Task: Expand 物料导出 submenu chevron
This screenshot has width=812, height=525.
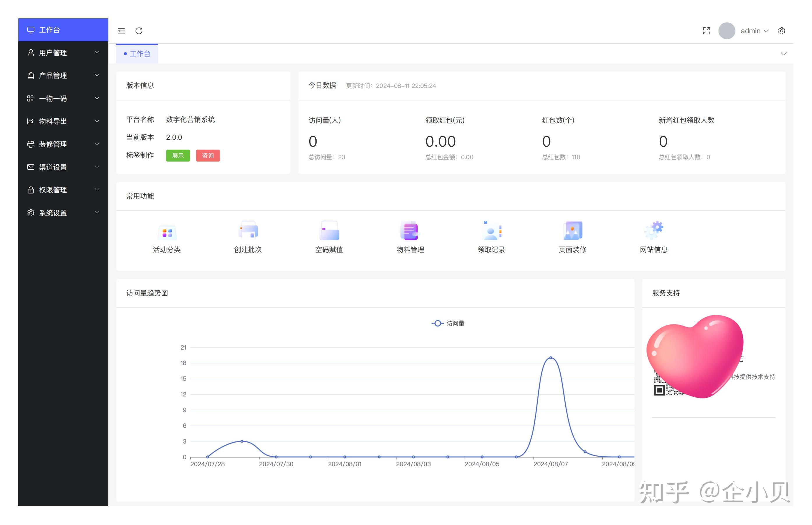Action: click(97, 121)
